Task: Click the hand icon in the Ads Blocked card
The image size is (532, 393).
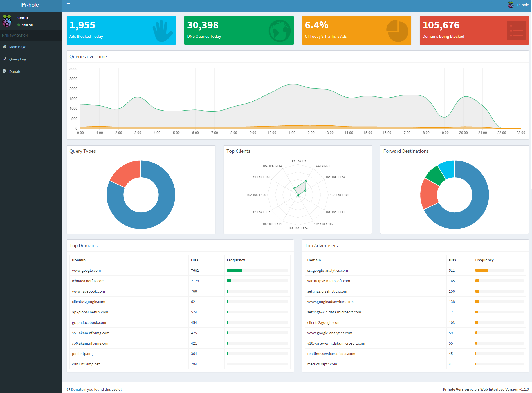Action: tap(162, 31)
